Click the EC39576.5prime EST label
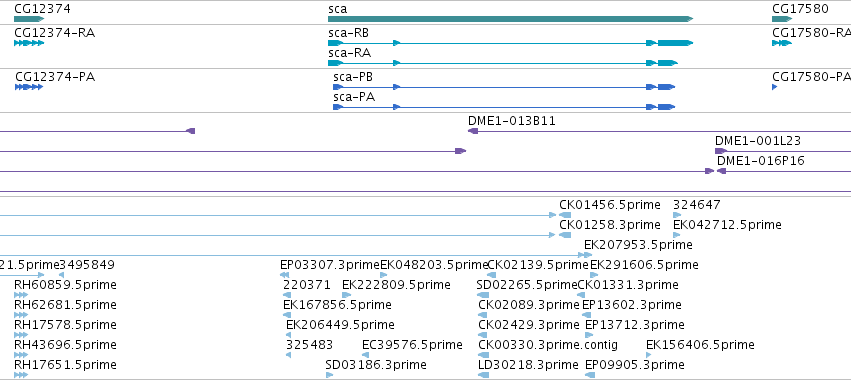Image resolution: width=851 pixels, height=380 pixels. click(412, 345)
